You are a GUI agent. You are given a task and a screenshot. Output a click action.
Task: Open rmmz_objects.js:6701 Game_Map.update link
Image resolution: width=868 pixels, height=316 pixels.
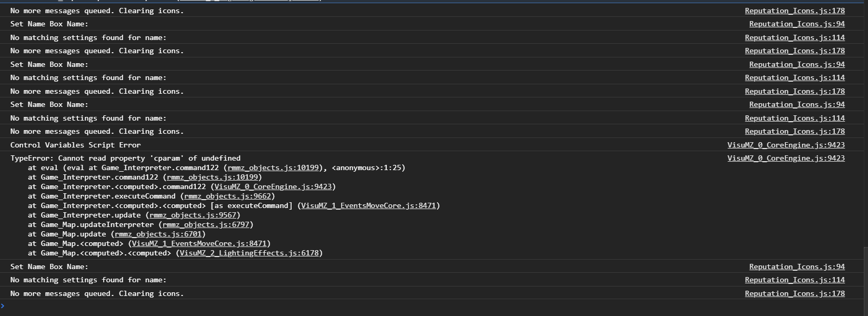pos(158,234)
